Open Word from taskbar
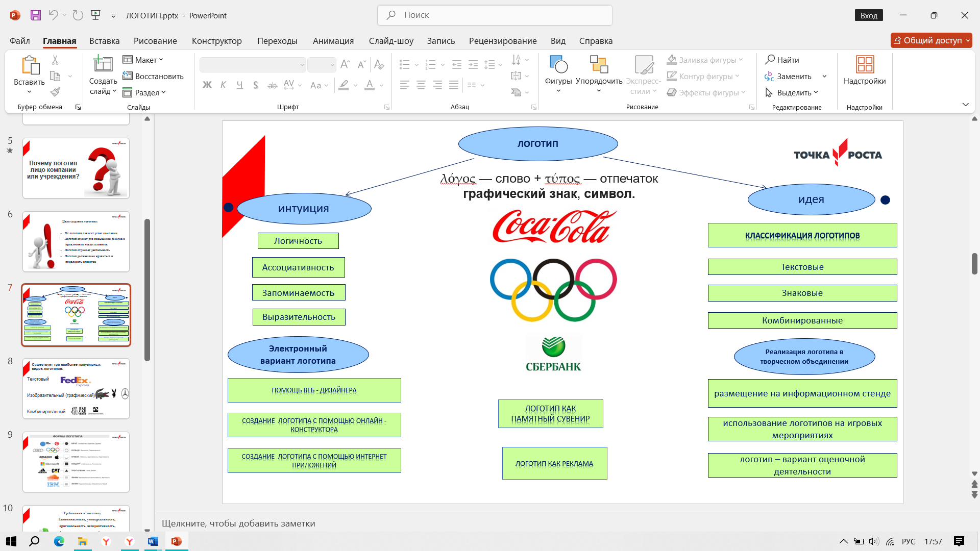 (x=153, y=541)
